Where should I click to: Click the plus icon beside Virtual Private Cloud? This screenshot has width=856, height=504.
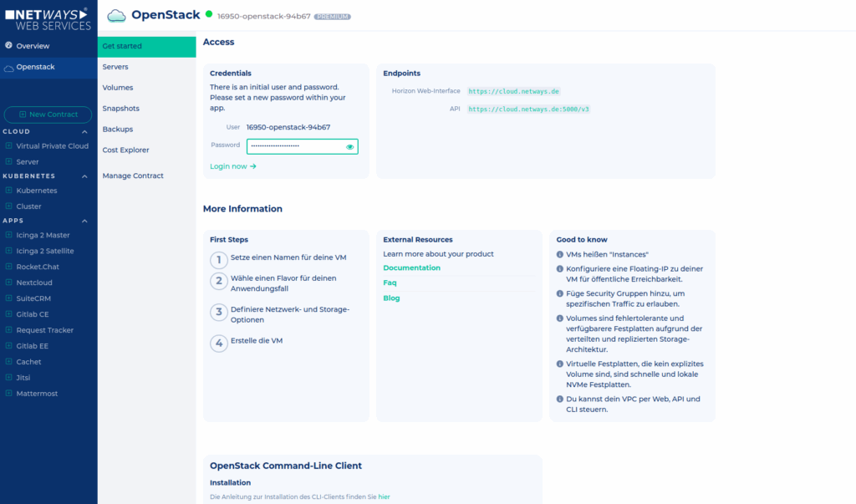(x=9, y=145)
